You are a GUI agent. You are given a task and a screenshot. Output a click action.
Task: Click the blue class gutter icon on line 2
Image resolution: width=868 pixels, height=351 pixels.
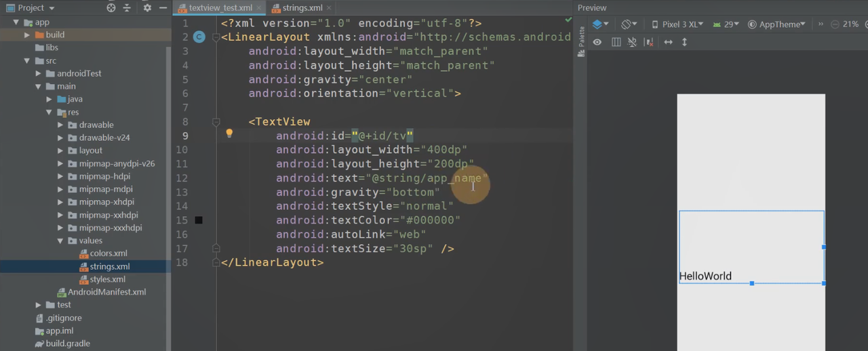(199, 37)
